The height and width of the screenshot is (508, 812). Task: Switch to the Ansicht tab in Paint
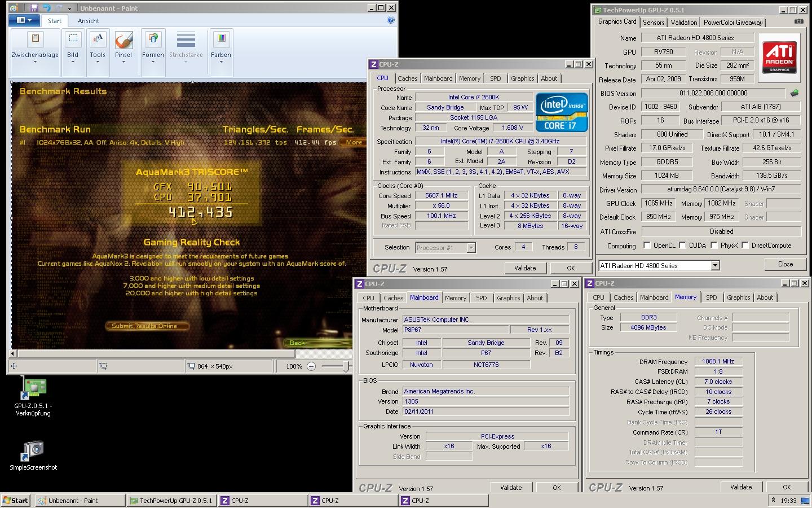(89, 21)
